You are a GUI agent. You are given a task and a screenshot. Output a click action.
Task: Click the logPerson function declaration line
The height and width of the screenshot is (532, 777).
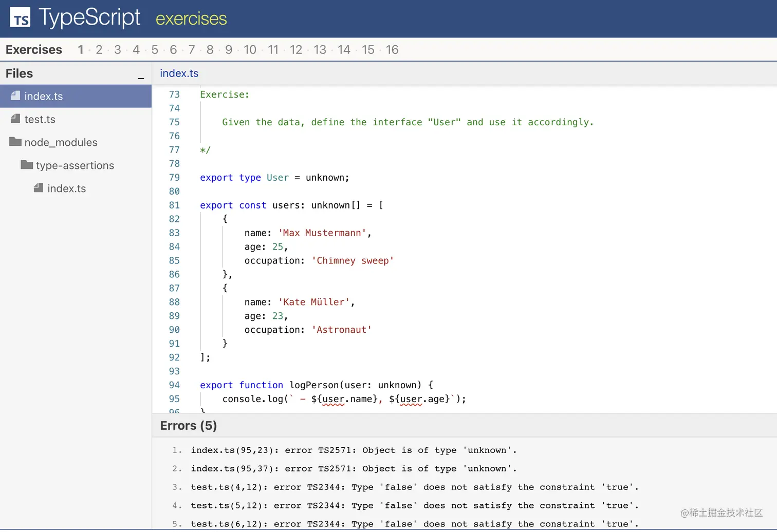pyautogui.click(x=317, y=385)
